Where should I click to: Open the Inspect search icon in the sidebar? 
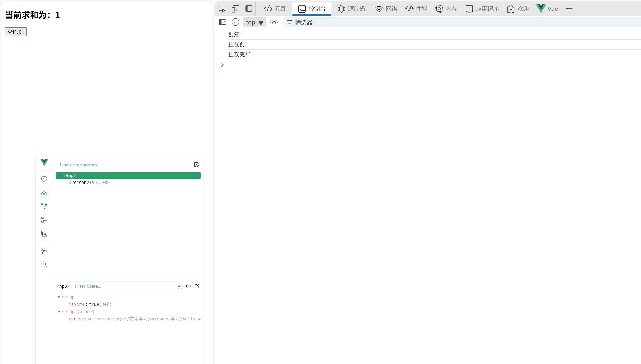(x=44, y=265)
